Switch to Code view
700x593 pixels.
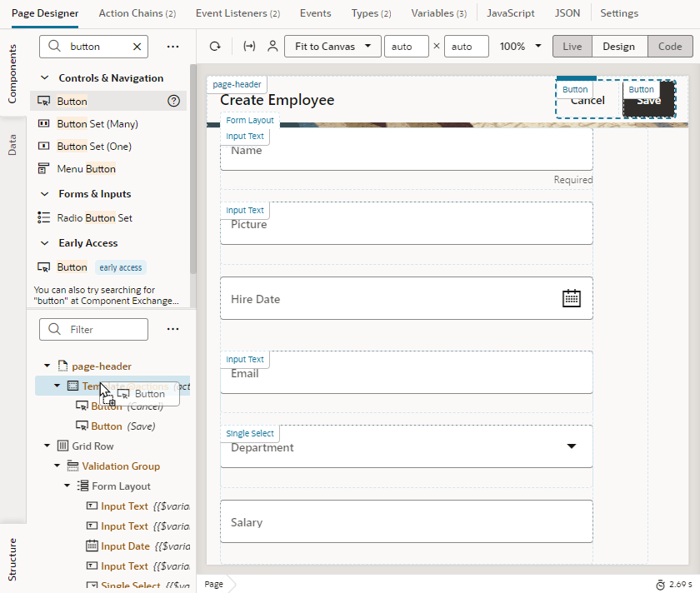[670, 46]
